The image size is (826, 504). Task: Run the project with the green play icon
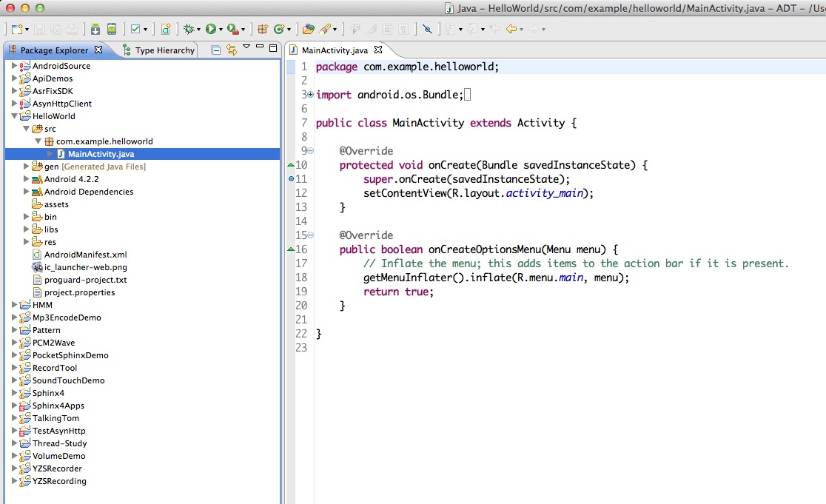click(x=211, y=29)
